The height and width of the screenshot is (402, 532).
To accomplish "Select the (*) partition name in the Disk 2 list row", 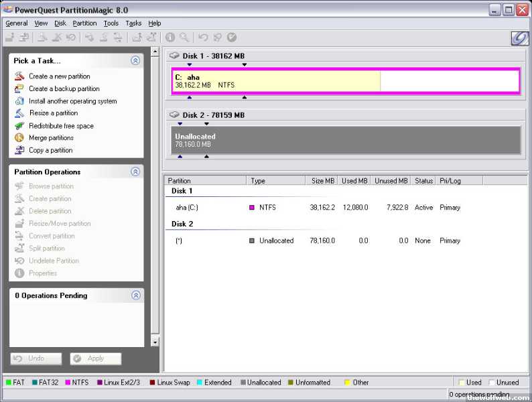I will click(179, 241).
